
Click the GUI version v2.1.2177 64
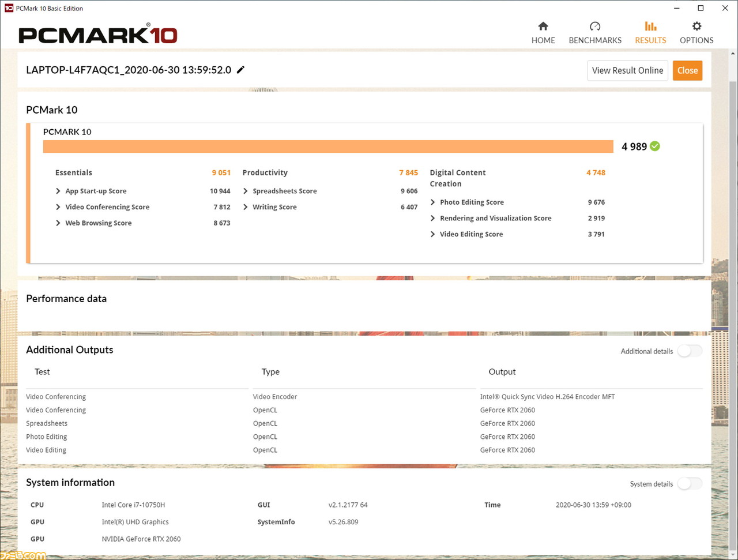tap(348, 505)
